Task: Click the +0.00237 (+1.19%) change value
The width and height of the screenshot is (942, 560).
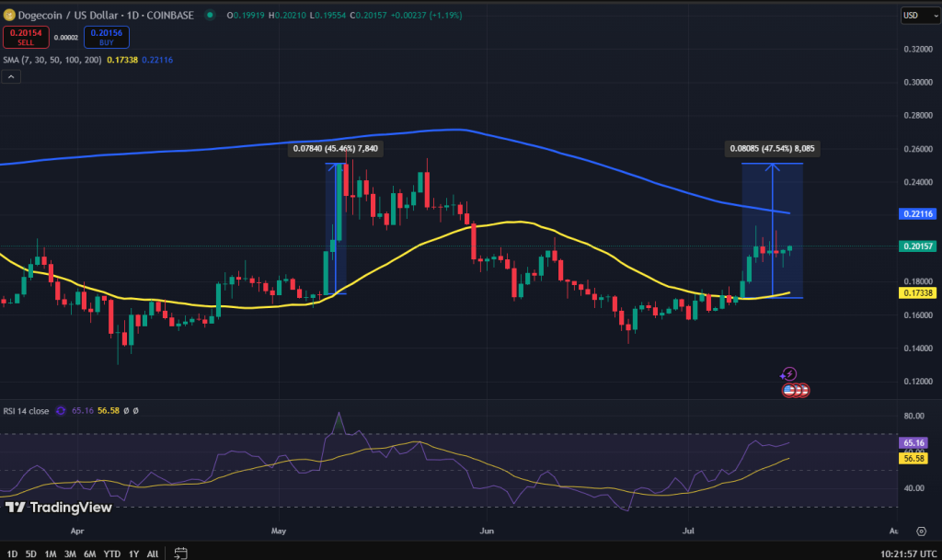Action: pyautogui.click(x=426, y=15)
